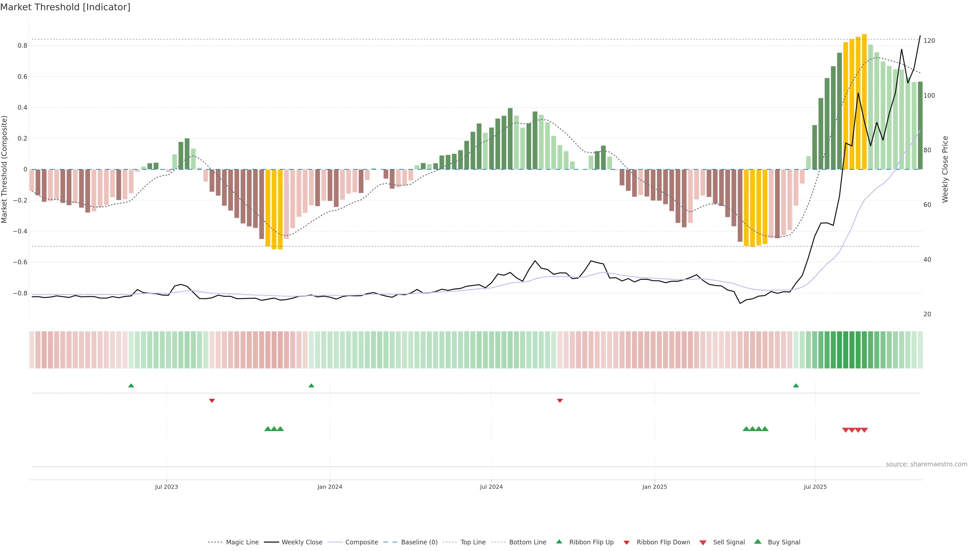Click the Jan 2024 x-axis label
This screenshot has height=551, width=980.
(330, 487)
